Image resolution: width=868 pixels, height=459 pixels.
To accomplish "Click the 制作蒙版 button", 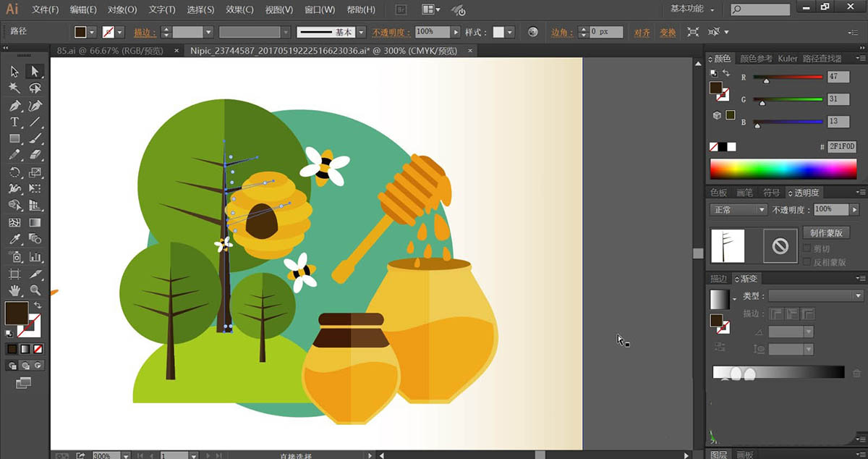I will 825,232.
